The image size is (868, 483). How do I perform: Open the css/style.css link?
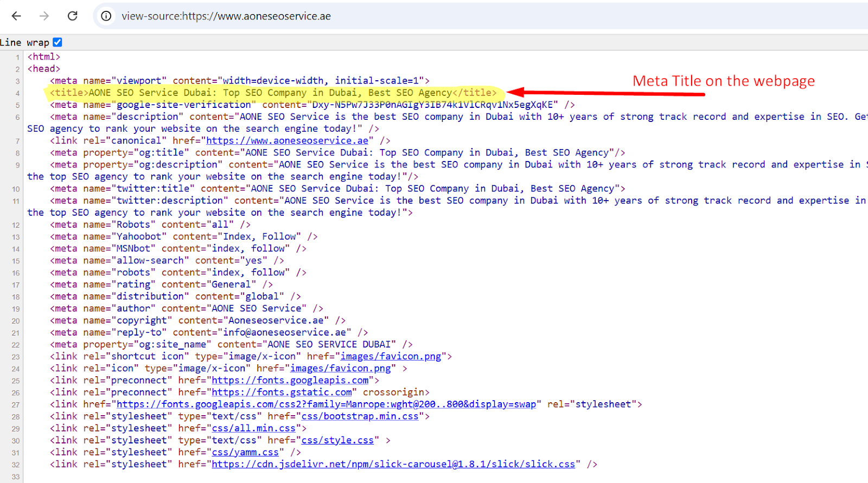(337, 440)
